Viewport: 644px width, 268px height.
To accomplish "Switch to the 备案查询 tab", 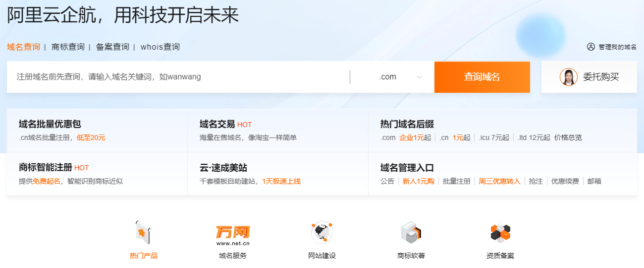I will pyautogui.click(x=112, y=47).
